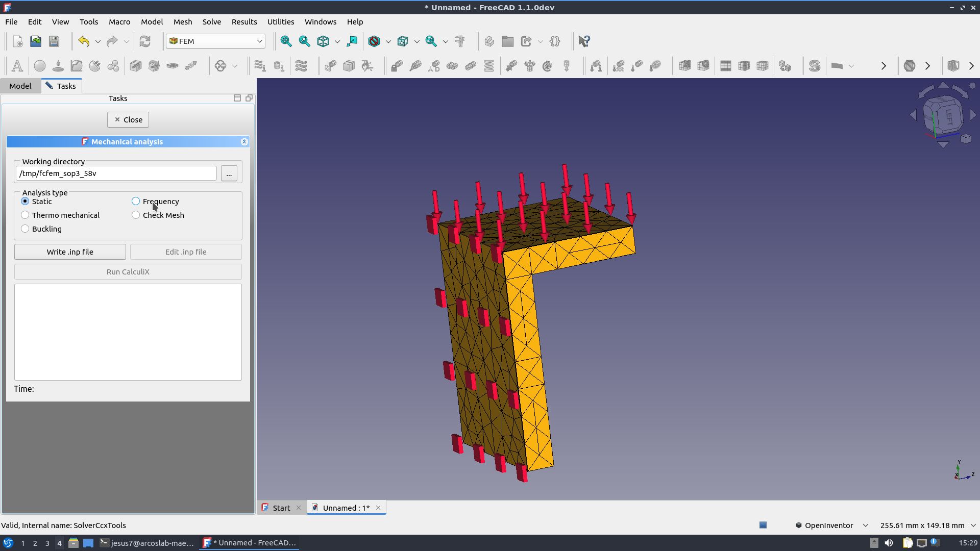Click the Refresh recompute icon

click(145, 41)
